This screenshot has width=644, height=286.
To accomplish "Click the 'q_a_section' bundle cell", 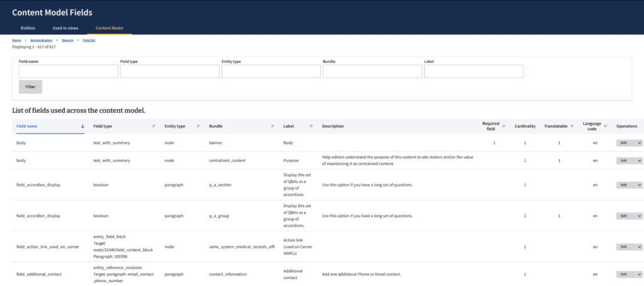I will [221, 185].
